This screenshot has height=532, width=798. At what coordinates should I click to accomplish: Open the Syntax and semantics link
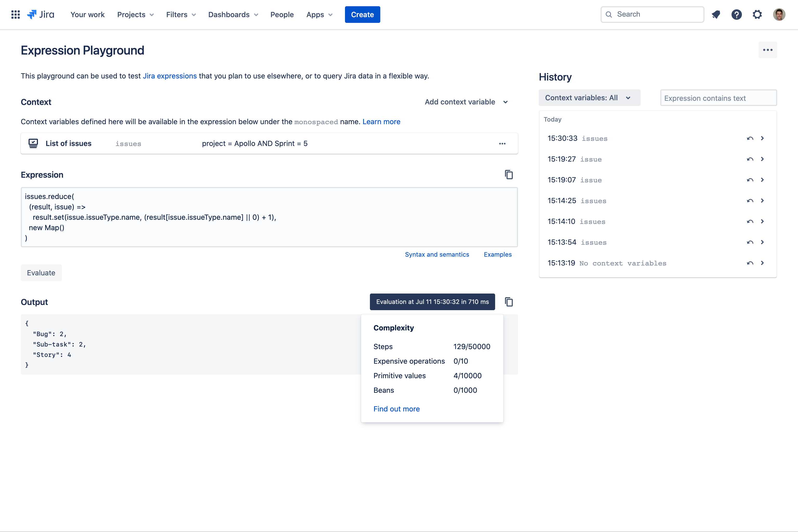pyautogui.click(x=437, y=255)
